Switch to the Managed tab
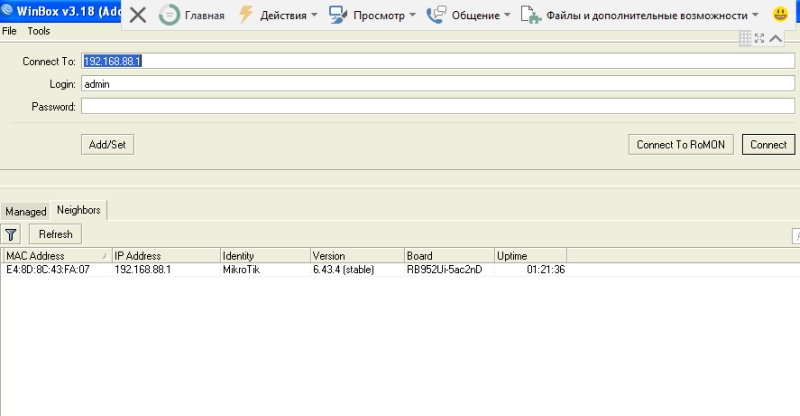 click(26, 211)
